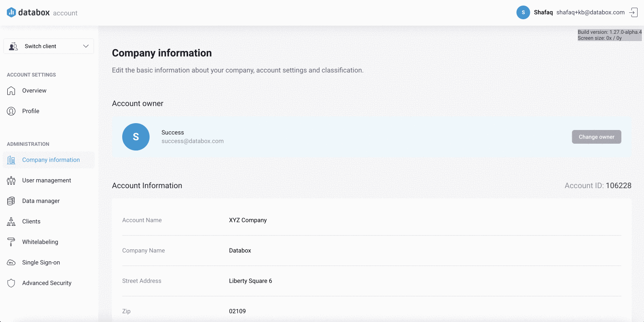Click the Single Sign-on cloud key icon
The width and height of the screenshot is (644, 322).
pyautogui.click(x=11, y=263)
